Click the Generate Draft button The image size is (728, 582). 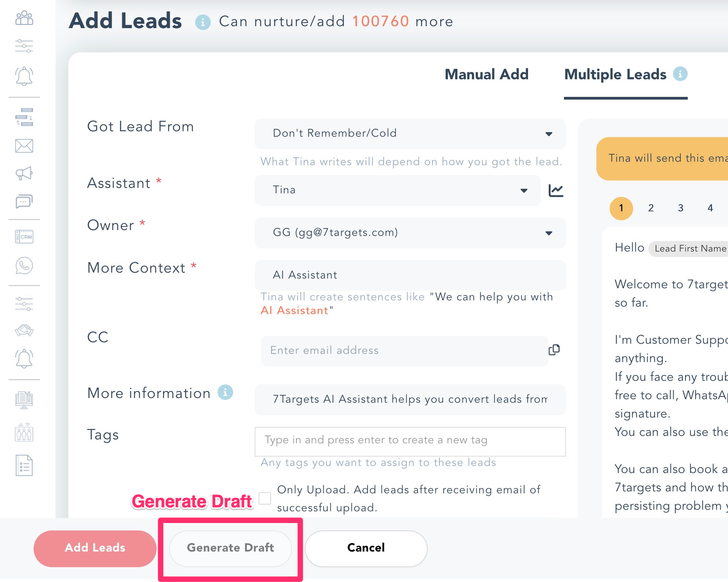[x=230, y=548]
